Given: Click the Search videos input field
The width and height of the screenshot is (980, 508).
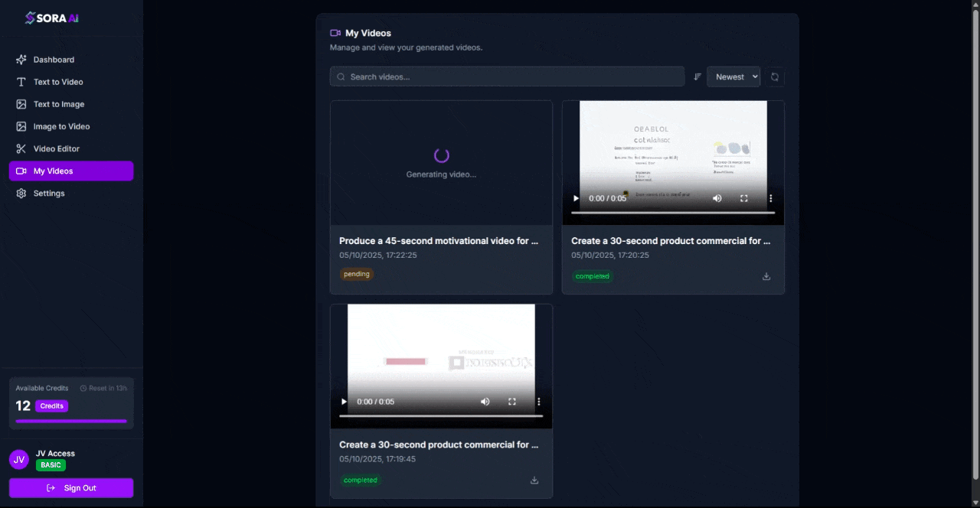Looking at the screenshot, I should pos(507,77).
